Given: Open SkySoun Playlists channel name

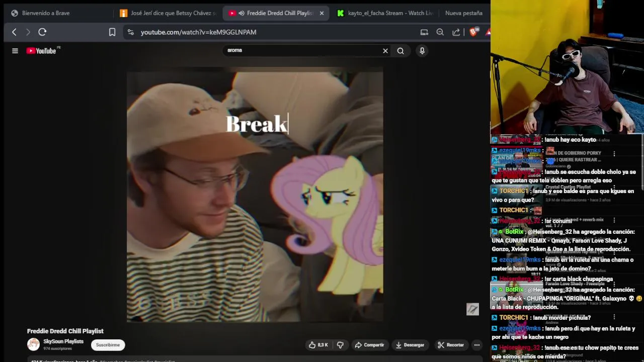Looking at the screenshot, I should [x=63, y=341].
